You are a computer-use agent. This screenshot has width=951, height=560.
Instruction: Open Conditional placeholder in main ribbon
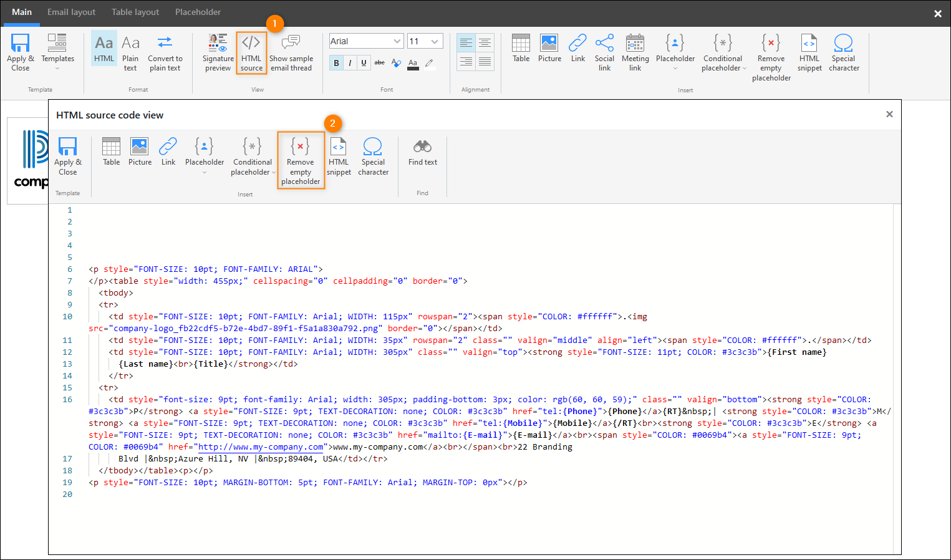[723, 53]
